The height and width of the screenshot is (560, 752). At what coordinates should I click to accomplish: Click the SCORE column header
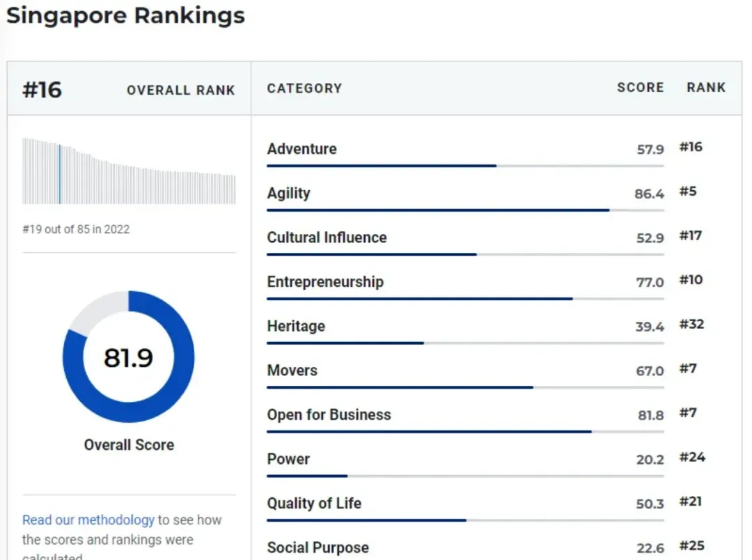pyautogui.click(x=641, y=87)
